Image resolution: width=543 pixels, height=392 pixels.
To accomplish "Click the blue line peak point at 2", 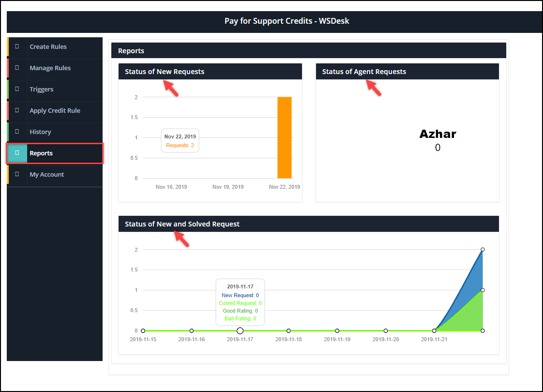I will 483,249.
